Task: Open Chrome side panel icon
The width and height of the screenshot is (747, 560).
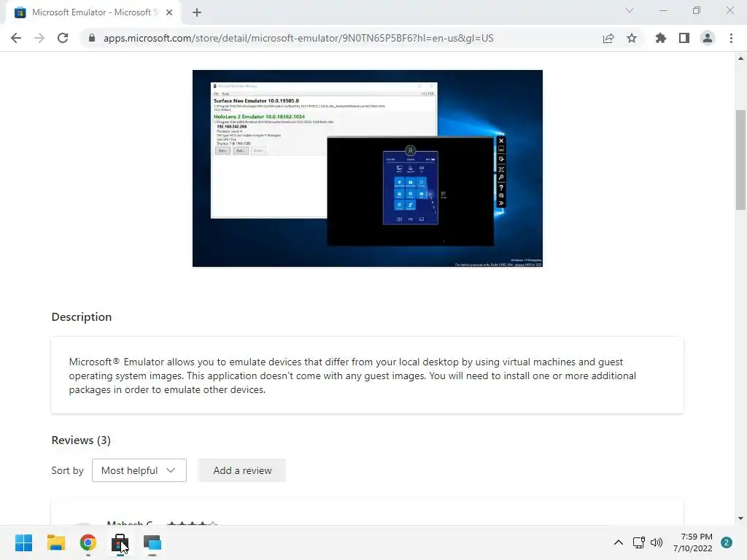Action: [684, 38]
